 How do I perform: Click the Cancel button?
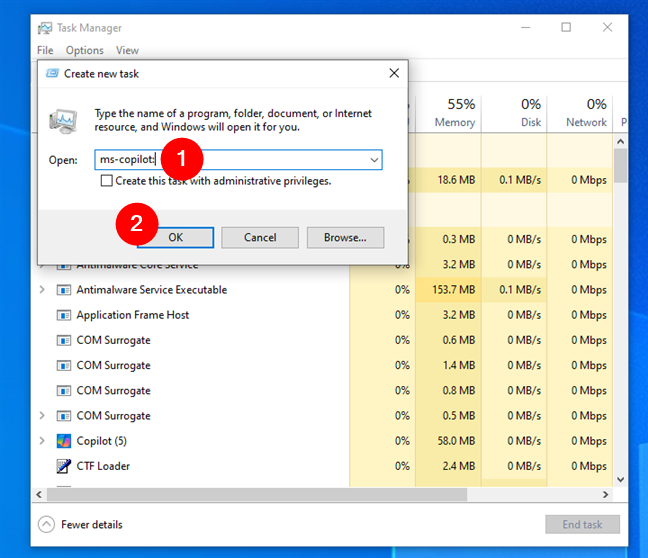pos(260,238)
